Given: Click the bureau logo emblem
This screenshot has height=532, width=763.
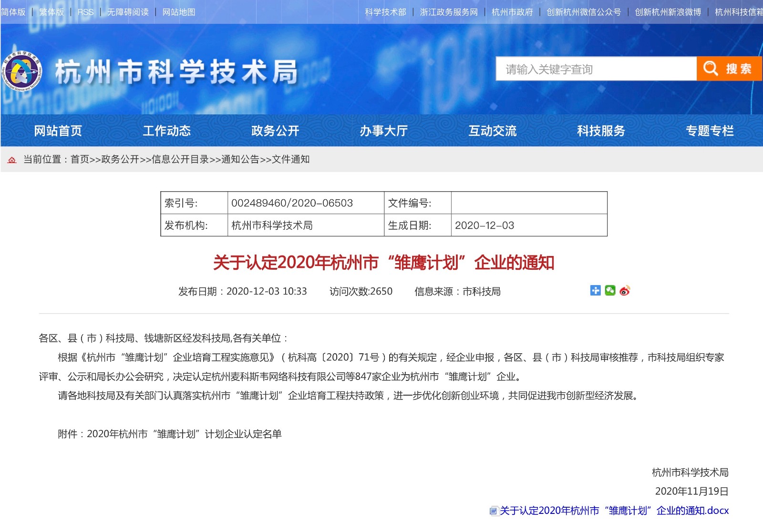Looking at the screenshot, I should 22,72.
